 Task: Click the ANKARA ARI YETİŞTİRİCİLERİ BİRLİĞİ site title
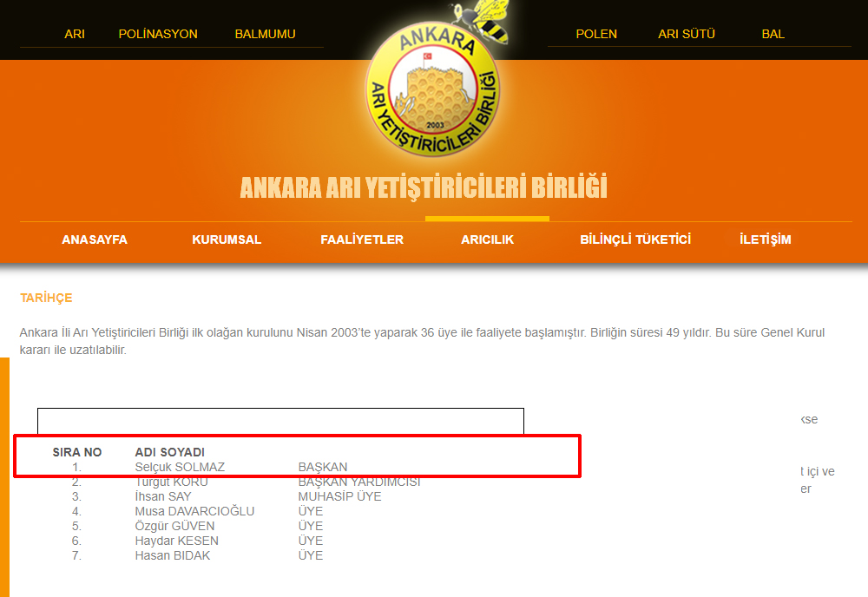424,187
